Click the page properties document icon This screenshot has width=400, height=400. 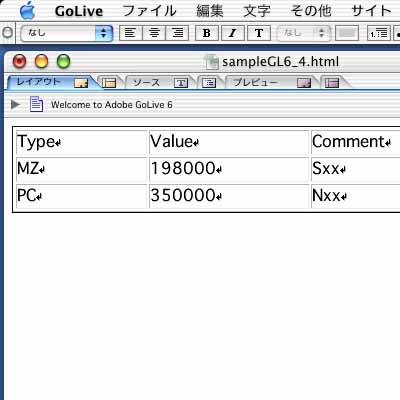(x=36, y=104)
